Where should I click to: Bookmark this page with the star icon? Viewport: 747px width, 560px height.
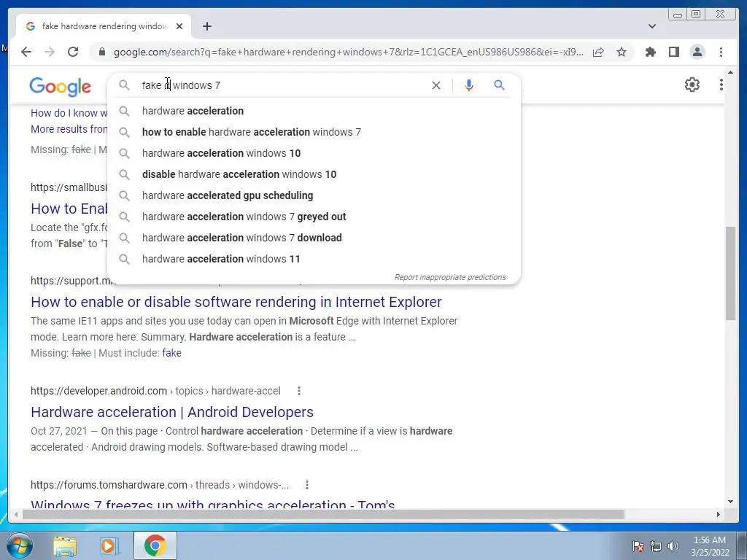[622, 52]
